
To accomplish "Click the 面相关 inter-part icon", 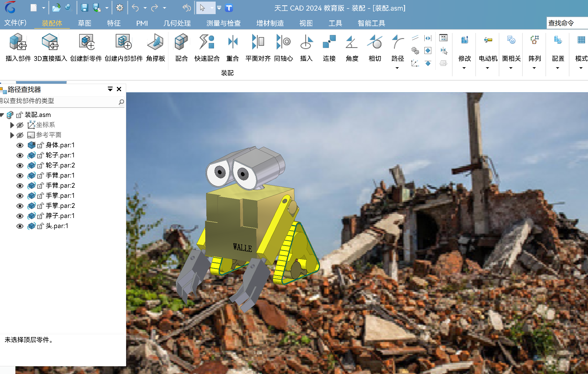I will pos(511,40).
